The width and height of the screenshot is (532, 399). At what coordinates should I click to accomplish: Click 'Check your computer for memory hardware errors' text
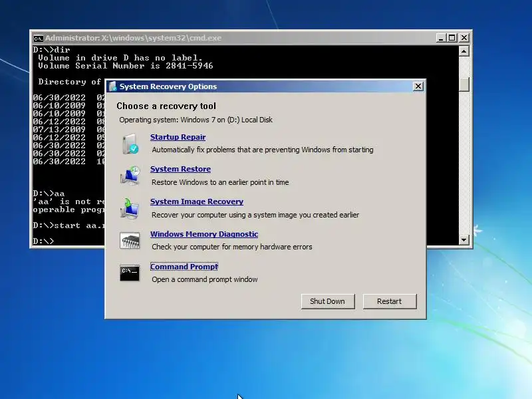click(231, 247)
